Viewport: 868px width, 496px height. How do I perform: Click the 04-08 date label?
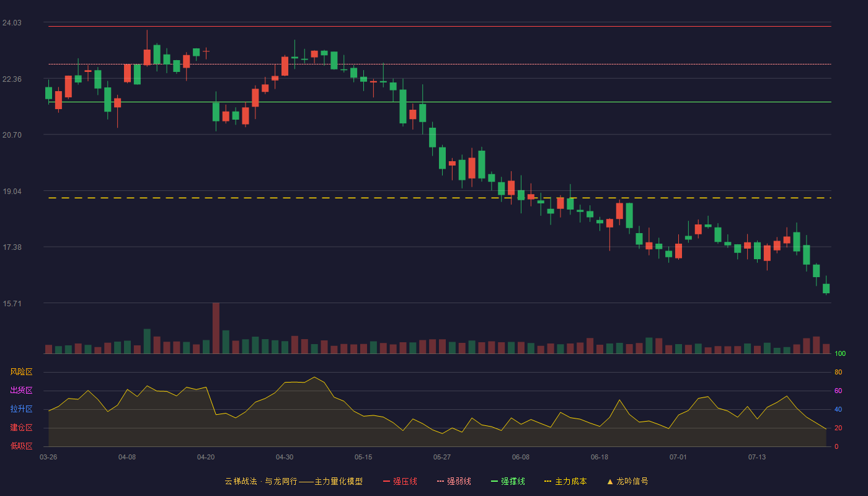pos(127,457)
